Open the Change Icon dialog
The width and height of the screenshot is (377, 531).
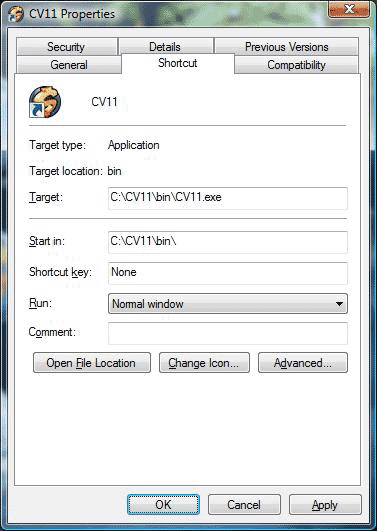point(204,363)
